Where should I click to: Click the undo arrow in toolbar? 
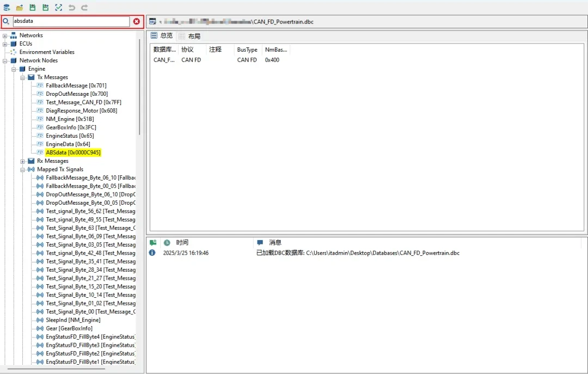(x=72, y=8)
